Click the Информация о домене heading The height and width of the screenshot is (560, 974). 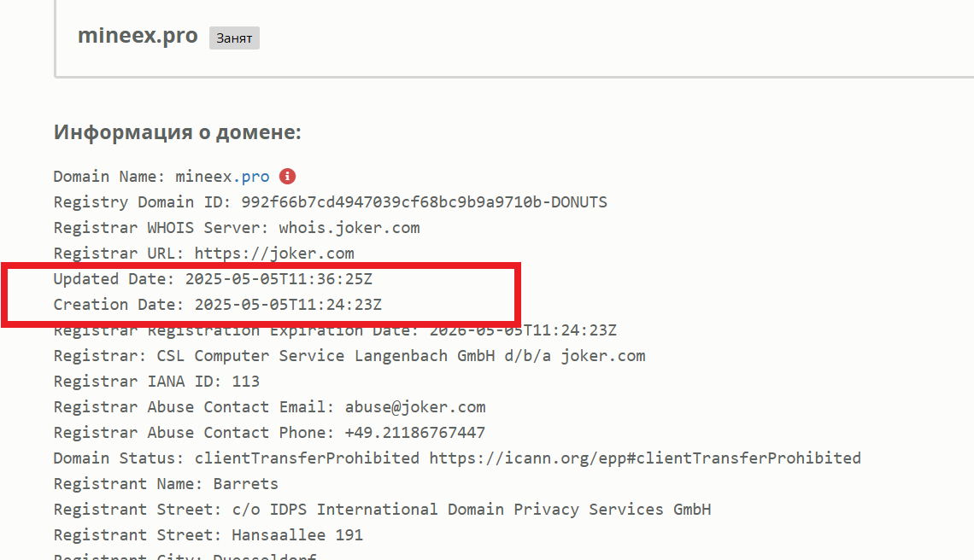tap(177, 132)
